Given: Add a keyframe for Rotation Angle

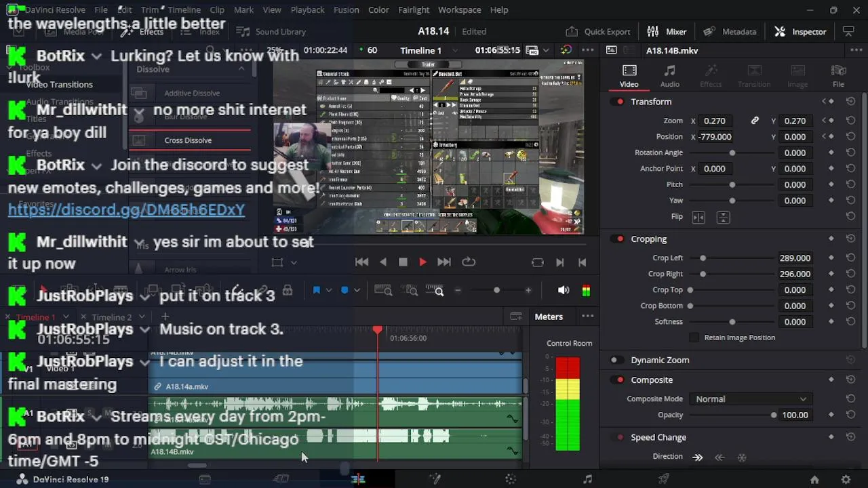Looking at the screenshot, I should (x=831, y=152).
